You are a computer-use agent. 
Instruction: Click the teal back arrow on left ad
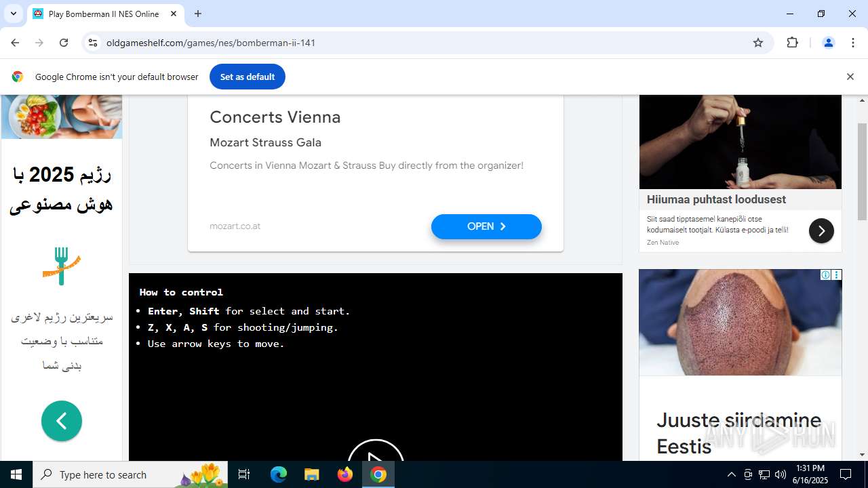click(62, 421)
